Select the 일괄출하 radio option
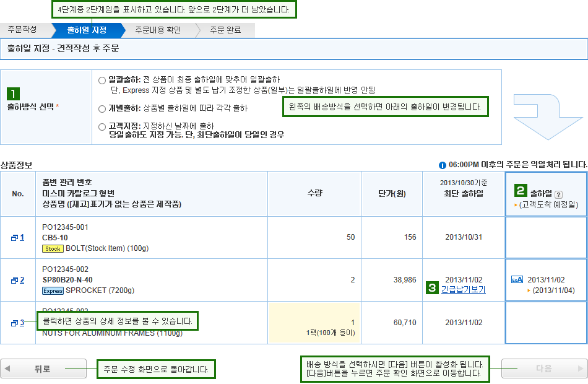The height and width of the screenshot is (384, 588). click(102, 81)
